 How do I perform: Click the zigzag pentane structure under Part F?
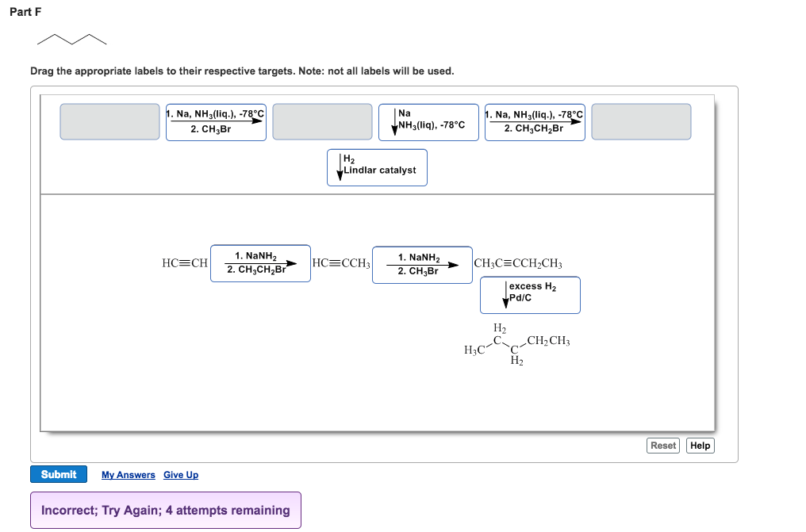(x=71, y=38)
